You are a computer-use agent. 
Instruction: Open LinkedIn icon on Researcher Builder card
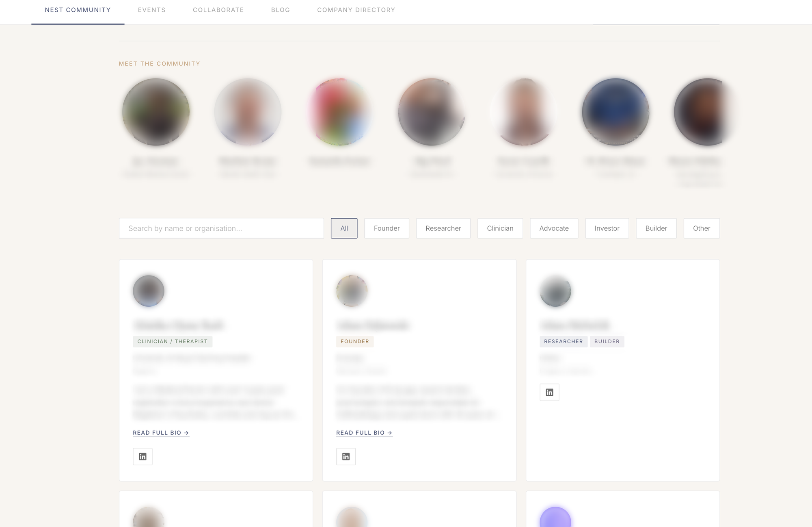[549, 392]
